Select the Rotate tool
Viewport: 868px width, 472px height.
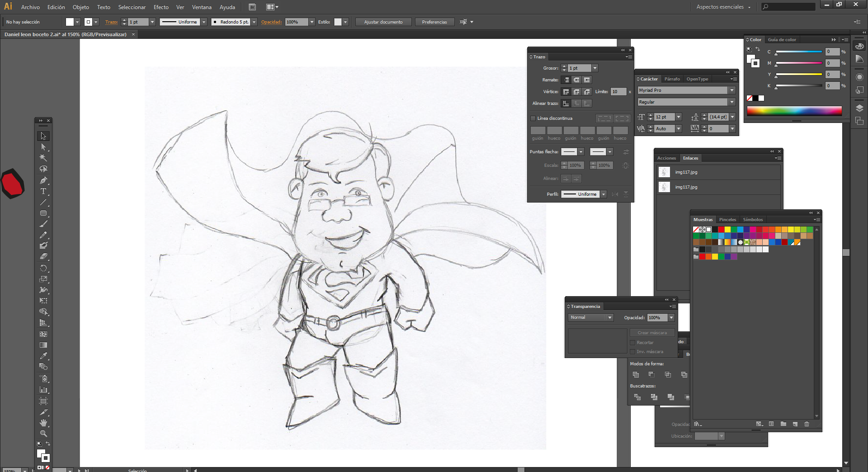click(x=43, y=268)
